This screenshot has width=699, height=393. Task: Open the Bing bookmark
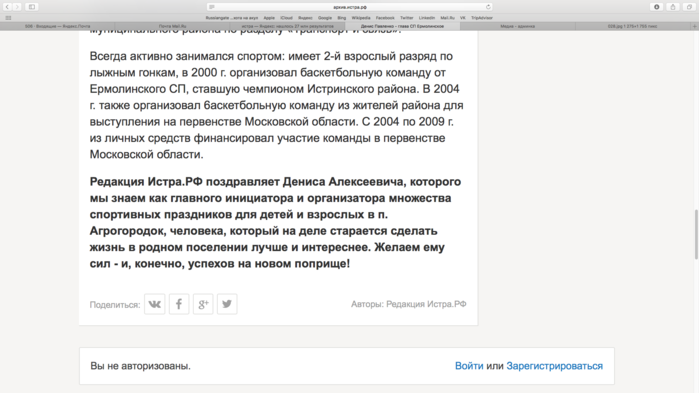pyautogui.click(x=341, y=18)
